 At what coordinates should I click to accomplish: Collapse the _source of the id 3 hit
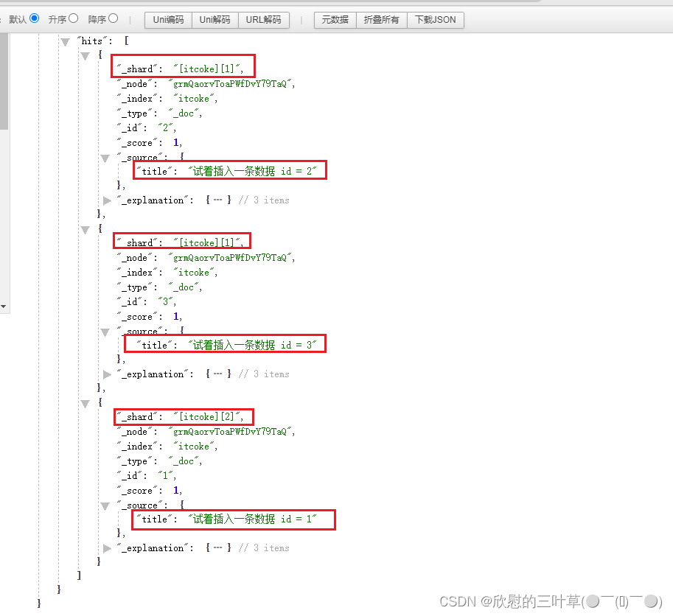(x=105, y=332)
